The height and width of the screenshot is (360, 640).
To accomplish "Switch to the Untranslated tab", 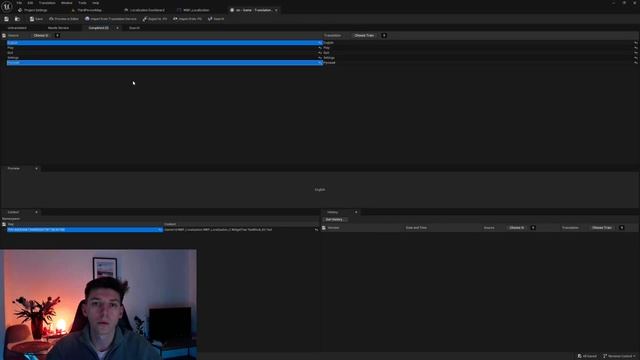I will pyautogui.click(x=17, y=28).
